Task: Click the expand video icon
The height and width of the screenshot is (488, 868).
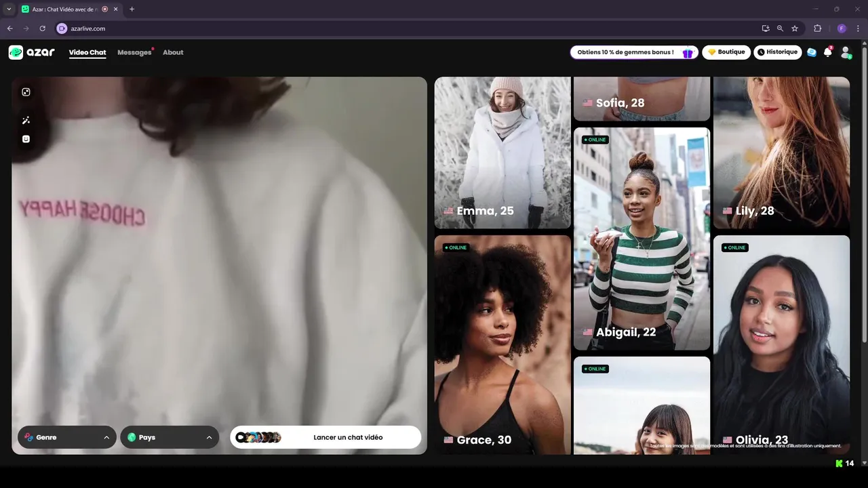Action: click(26, 92)
